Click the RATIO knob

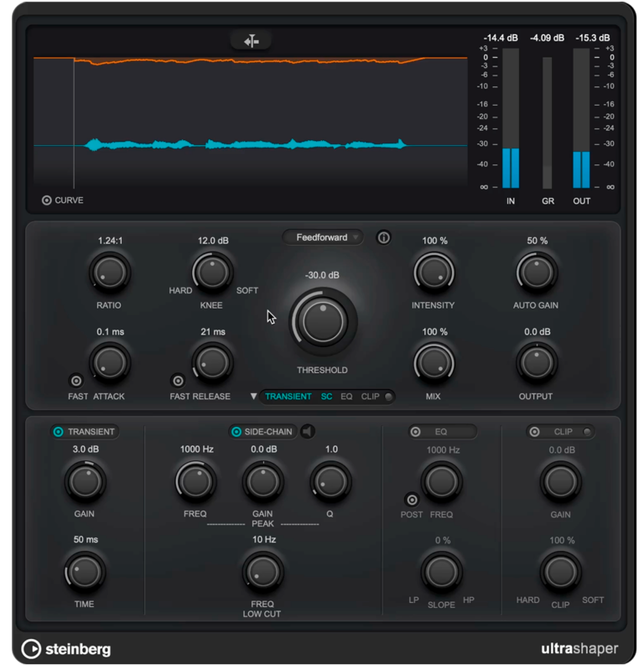click(x=109, y=273)
